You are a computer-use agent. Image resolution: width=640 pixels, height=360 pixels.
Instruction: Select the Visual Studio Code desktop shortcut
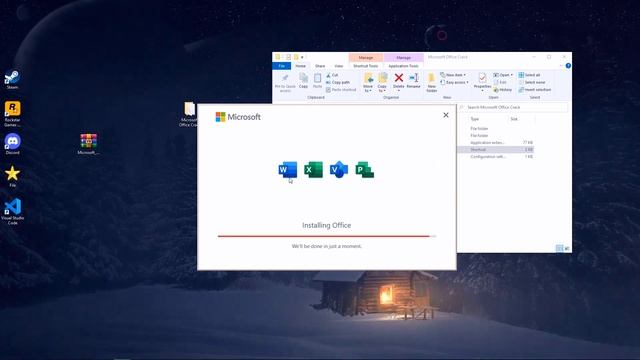pos(12,211)
